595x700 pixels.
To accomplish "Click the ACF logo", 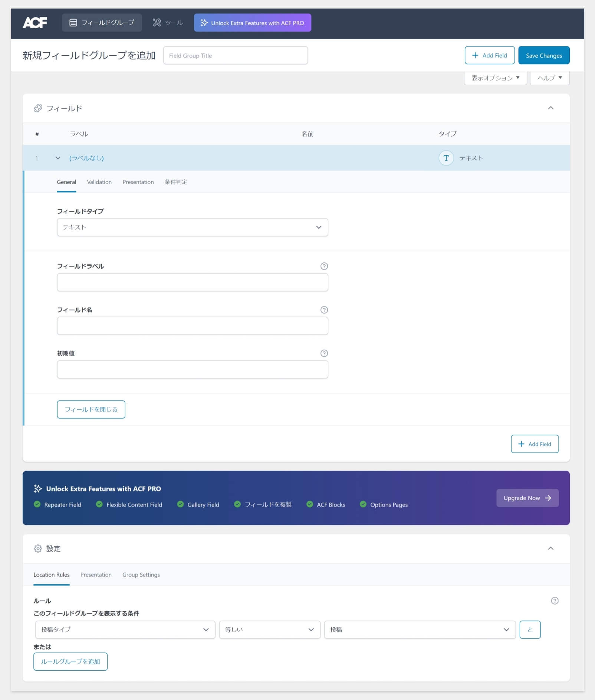I will point(35,23).
